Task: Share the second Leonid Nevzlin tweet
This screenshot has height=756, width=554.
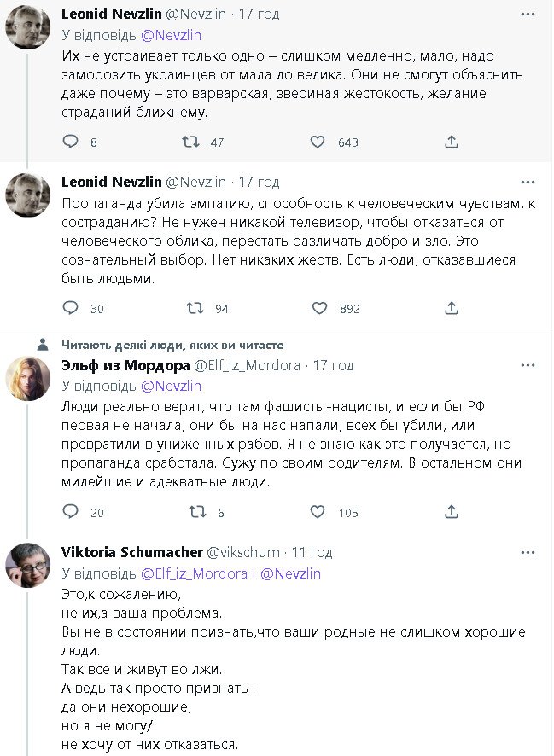Action: point(452,308)
